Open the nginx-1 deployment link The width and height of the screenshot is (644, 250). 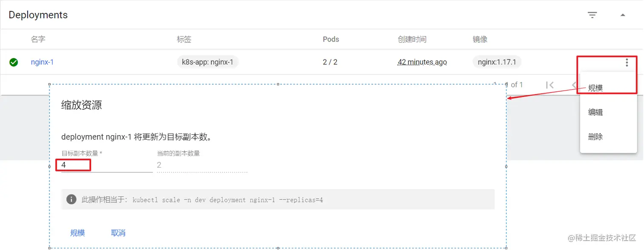pyautogui.click(x=42, y=62)
